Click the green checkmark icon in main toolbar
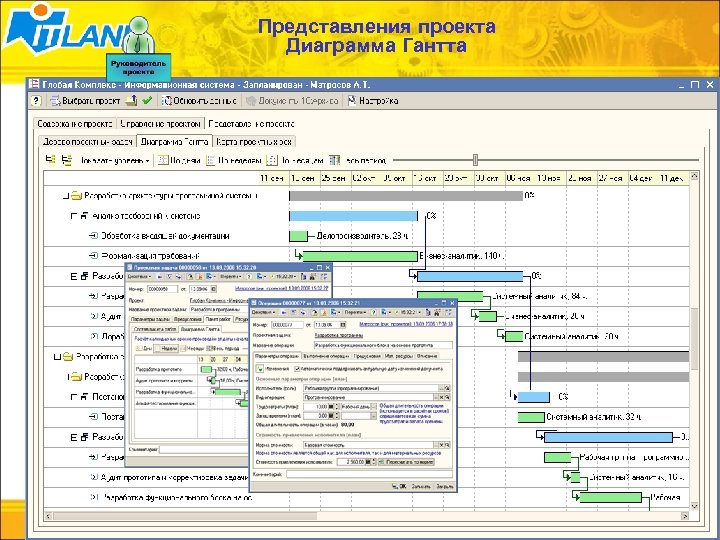The image size is (720, 540). [x=147, y=101]
